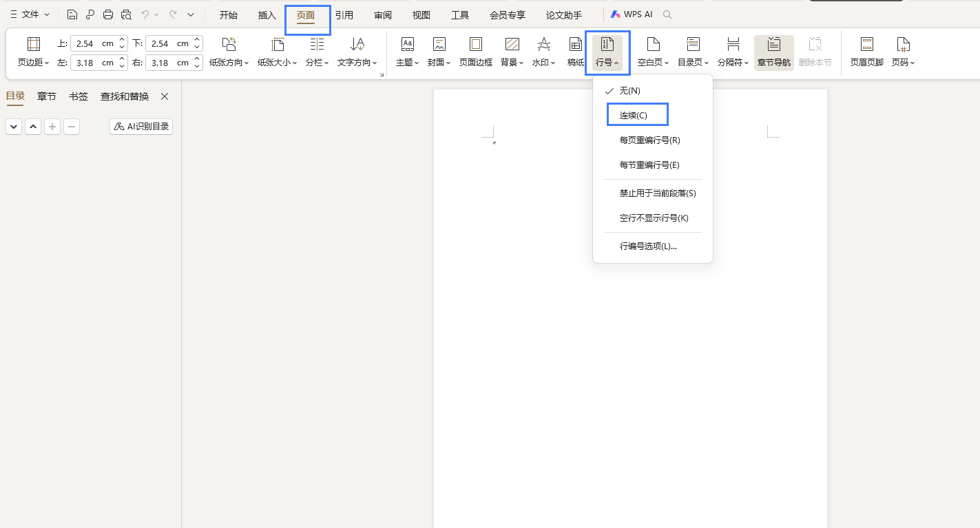
Task: Switch to the 开始 ribbon tab
Action: click(x=229, y=15)
